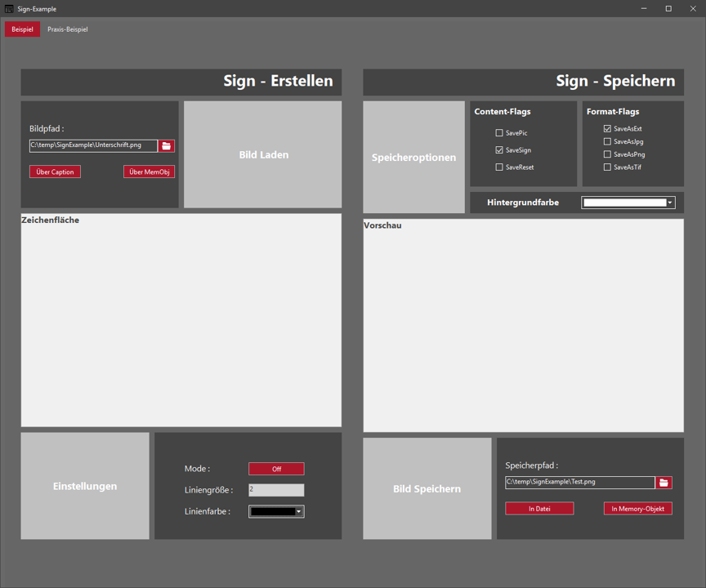
Task: Enable SaveAsPng format flag
Action: tap(607, 154)
